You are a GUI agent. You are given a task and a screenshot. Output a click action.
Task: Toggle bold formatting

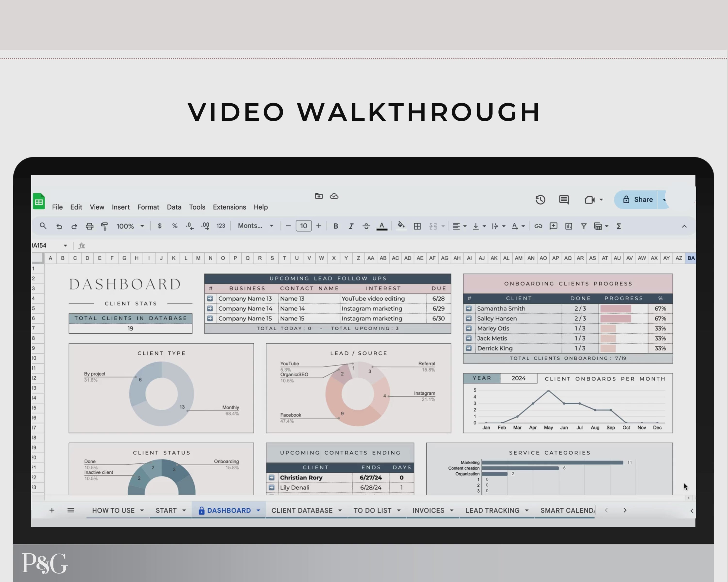point(336,226)
